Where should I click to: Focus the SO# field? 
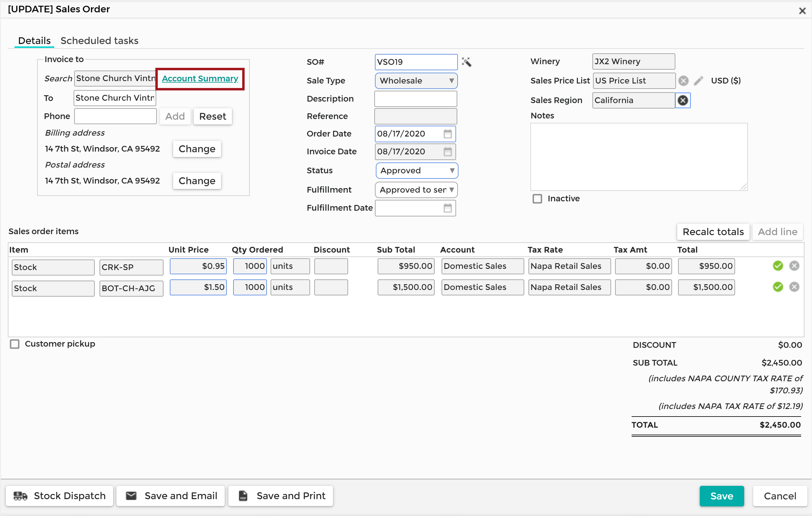click(416, 62)
